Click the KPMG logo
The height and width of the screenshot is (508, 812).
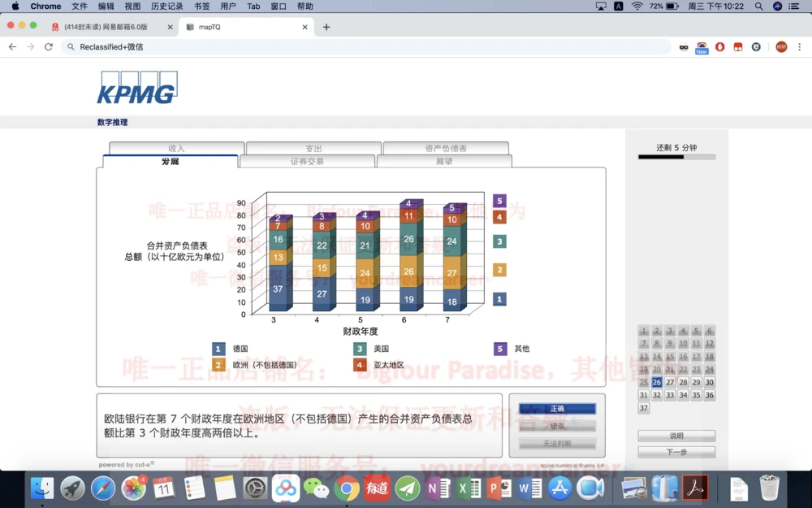136,88
